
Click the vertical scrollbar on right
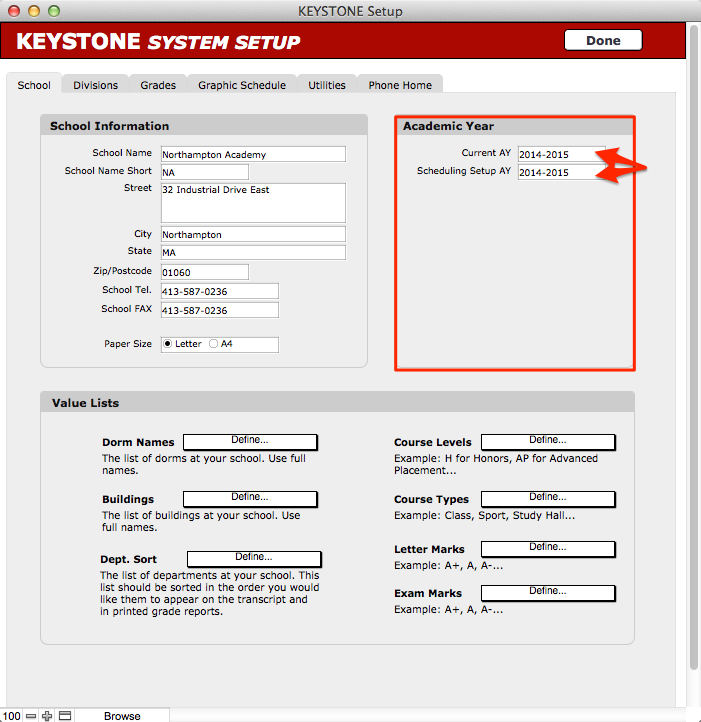[x=693, y=350]
